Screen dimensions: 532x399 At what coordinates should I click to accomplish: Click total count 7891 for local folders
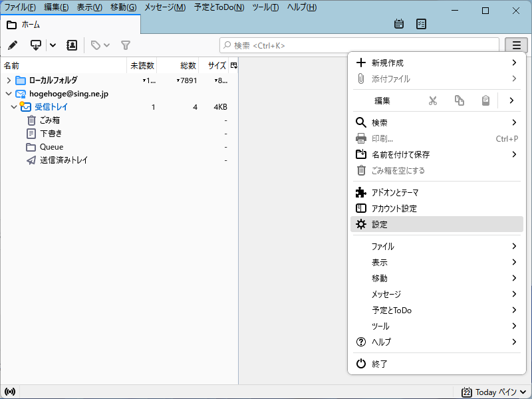point(188,80)
